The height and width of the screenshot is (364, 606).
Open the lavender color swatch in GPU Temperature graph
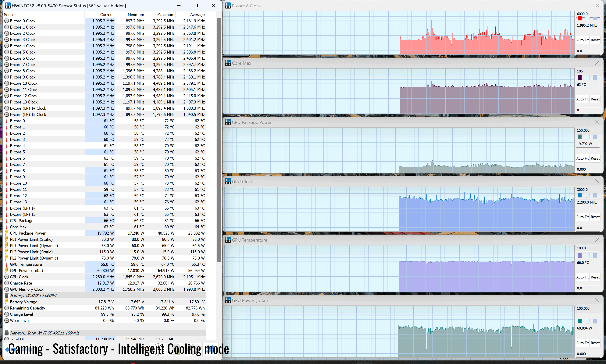point(580,256)
